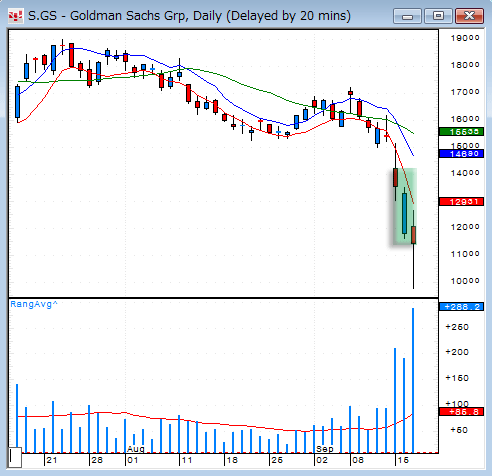Click the Sep 02 date axis marker
This screenshot has height=476, width=492.
coord(322,460)
